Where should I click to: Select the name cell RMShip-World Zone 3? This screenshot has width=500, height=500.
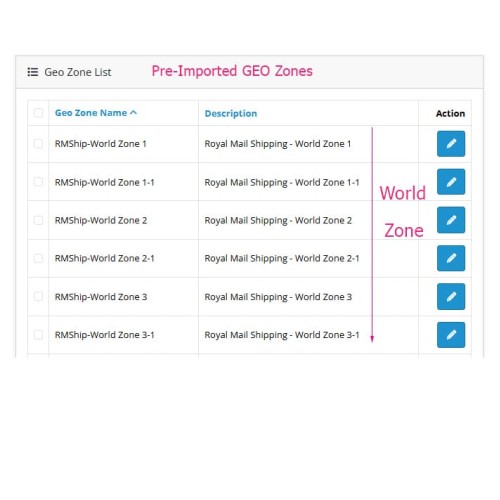click(101, 297)
